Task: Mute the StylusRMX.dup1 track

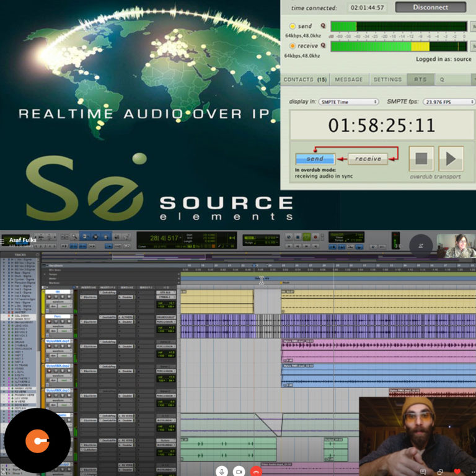Action: 69,346
